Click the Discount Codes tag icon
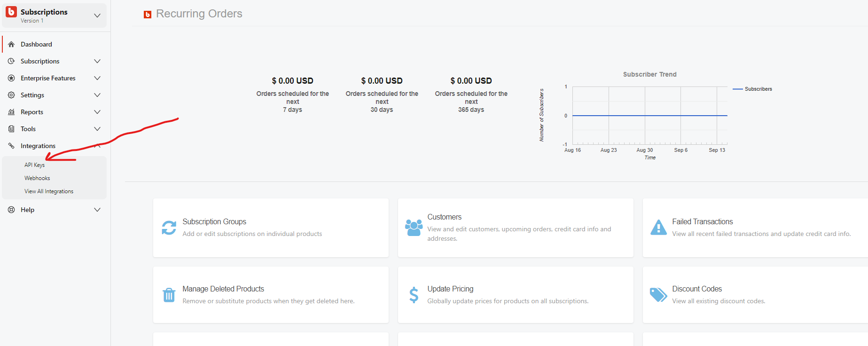Screen dimensions: 868x346 click(658, 295)
